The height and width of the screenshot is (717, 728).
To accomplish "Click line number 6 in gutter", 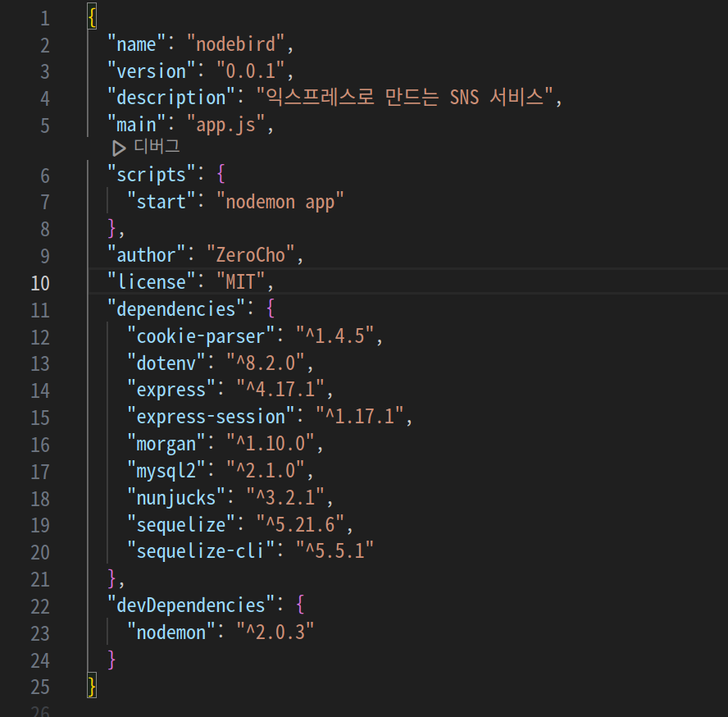I will point(45,176).
